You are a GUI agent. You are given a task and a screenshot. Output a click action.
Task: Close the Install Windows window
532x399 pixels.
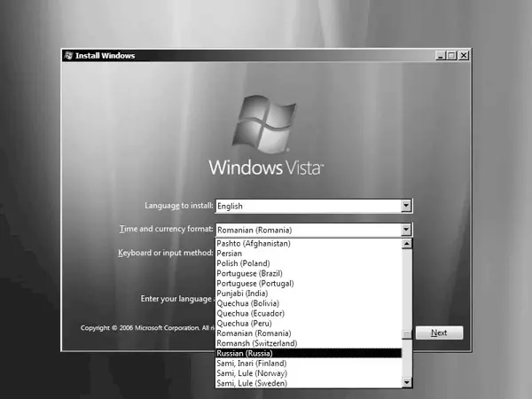tap(463, 55)
